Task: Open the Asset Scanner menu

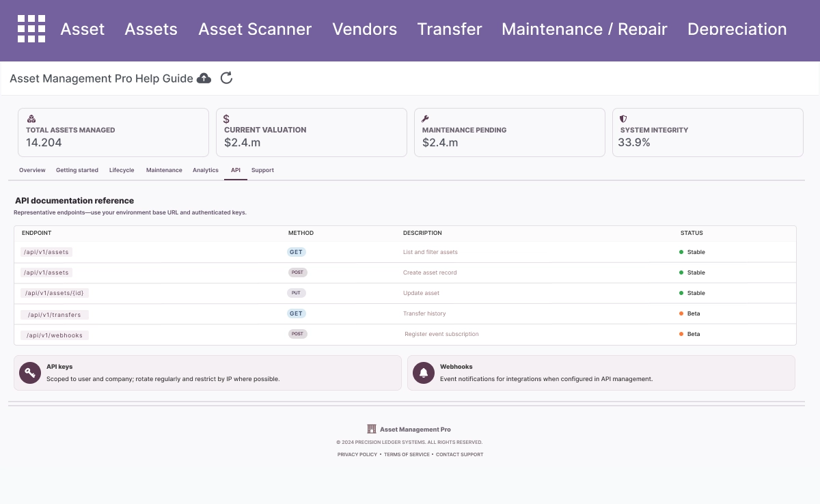Action: point(255,29)
